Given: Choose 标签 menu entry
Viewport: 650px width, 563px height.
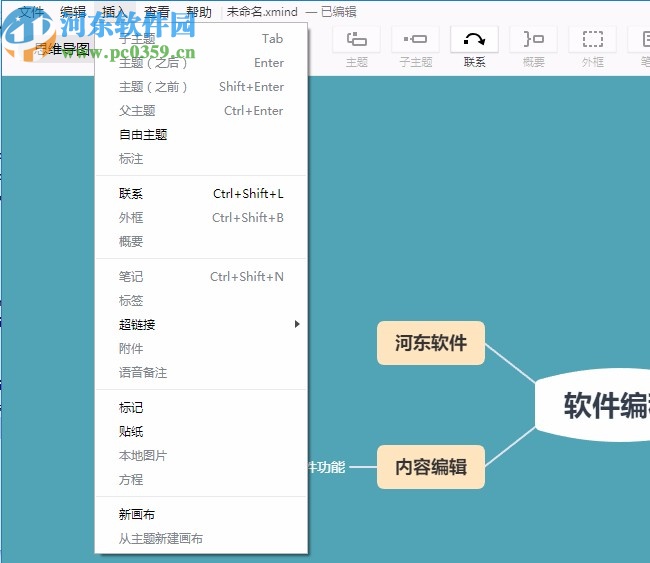Looking at the screenshot, I should [x=201, y=301].
